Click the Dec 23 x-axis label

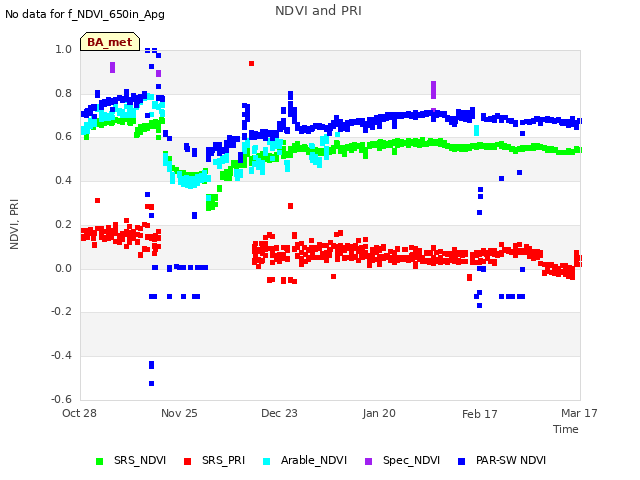click(x=279, y=413)
